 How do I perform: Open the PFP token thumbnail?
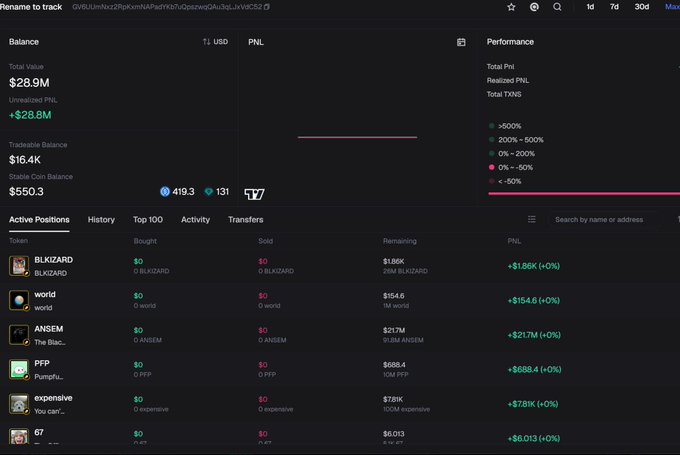tap(19, 369)
